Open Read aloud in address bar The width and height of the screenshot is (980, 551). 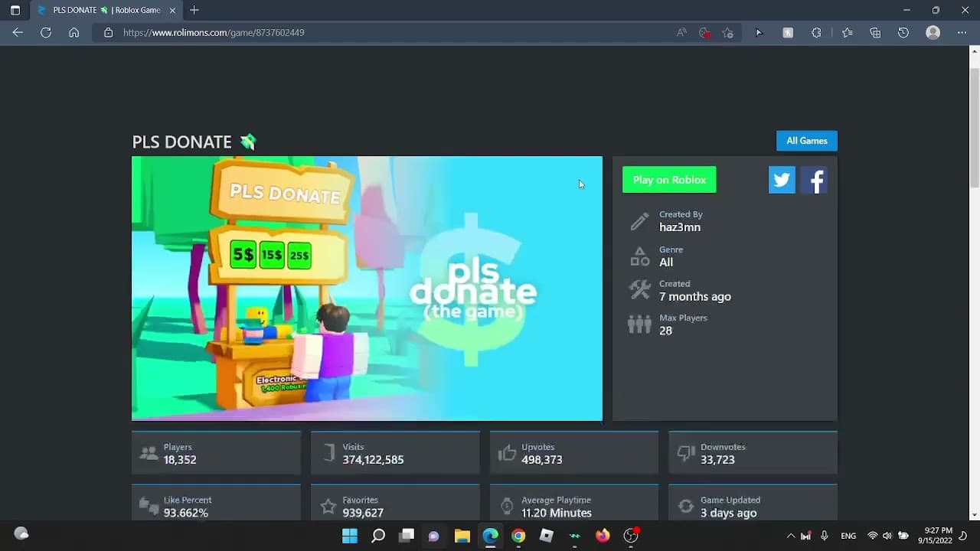click(x=681, y=33)
